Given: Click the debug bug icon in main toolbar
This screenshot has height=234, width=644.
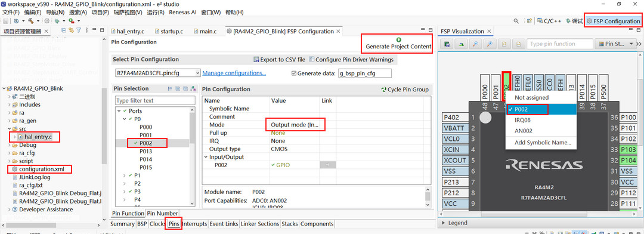Looking at the screenshot, I should [x=57, y=21].
